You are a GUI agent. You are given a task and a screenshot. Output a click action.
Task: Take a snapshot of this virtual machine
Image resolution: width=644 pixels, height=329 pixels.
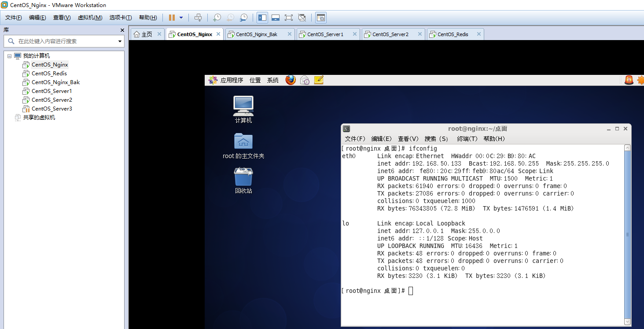pyautogui.click(x=217, y=17)
